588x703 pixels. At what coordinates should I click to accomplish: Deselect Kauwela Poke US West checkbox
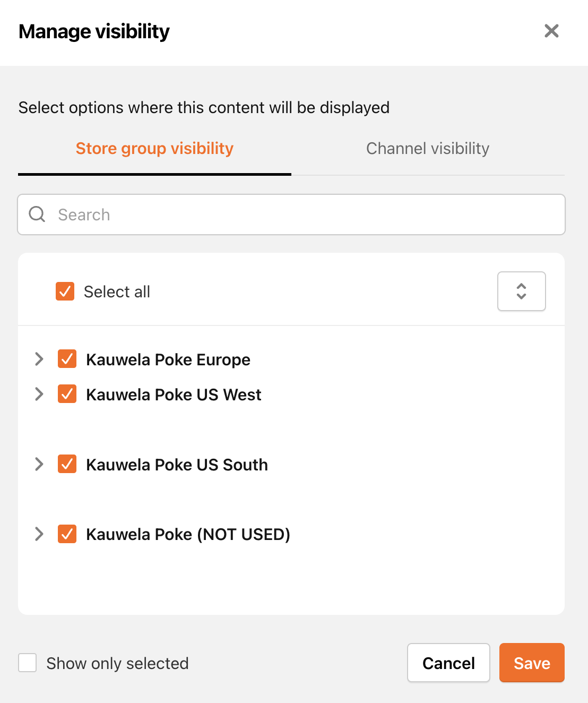click(67, 394)
